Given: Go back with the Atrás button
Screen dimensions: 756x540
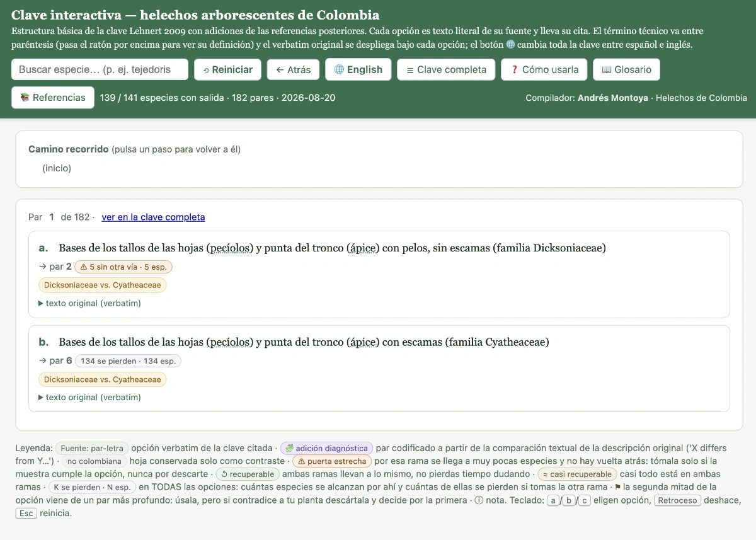Looking at the screenshot, I should [x=294, y=69].
